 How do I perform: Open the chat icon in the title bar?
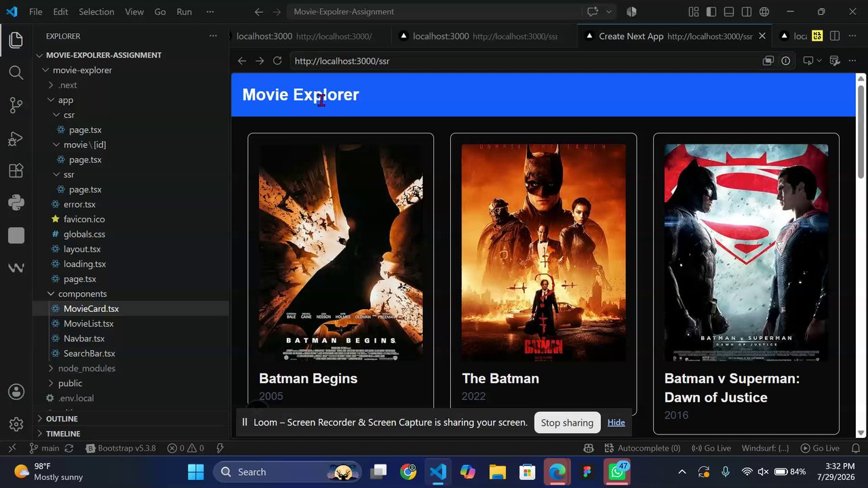click(x=593, y=12)
